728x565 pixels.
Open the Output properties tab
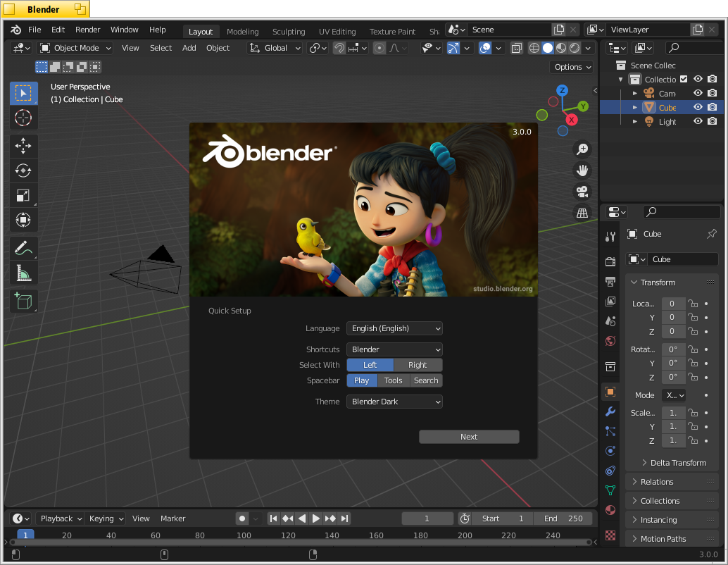pos(610,282)
